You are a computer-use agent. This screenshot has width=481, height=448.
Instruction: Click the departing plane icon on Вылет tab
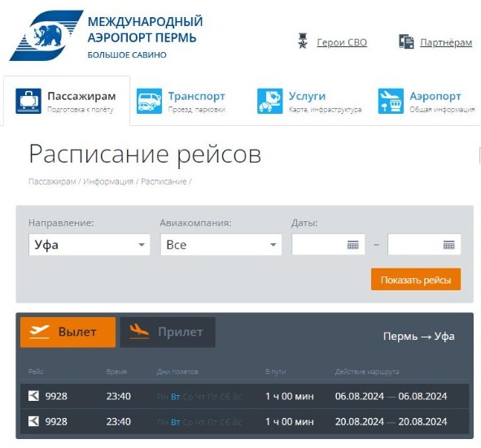(x=39, y=332)
